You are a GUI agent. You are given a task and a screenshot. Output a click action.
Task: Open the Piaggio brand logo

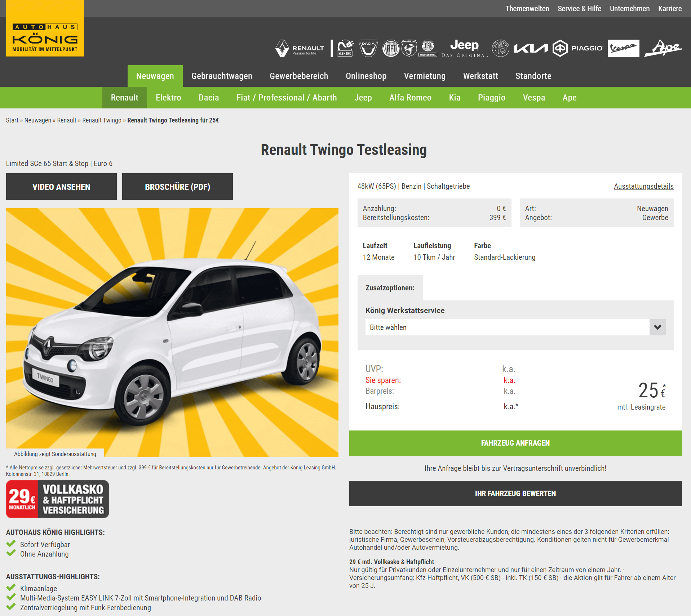[x=578, y=48]
